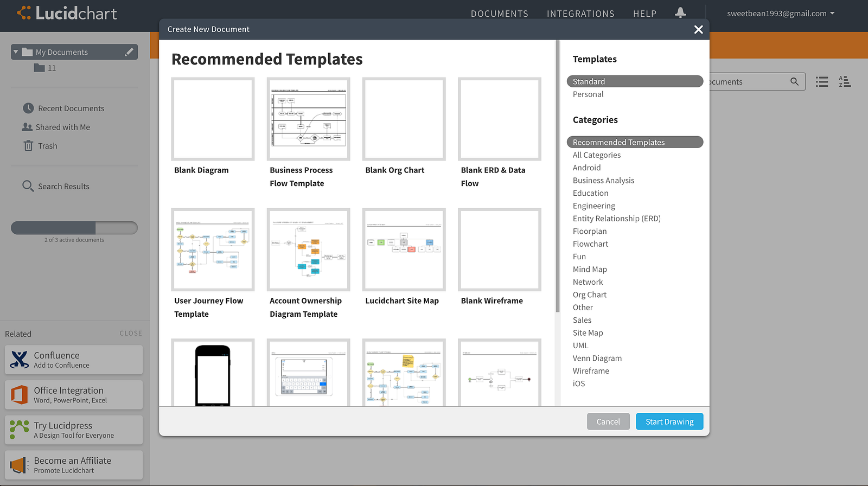Select the Blank Diagram template thumbnail

pos(213,119)
